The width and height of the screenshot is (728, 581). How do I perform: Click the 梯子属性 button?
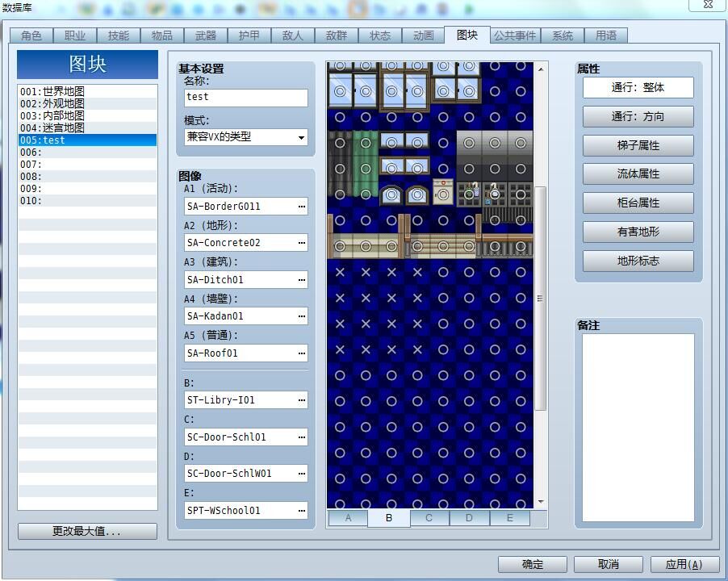pos(638,145)
